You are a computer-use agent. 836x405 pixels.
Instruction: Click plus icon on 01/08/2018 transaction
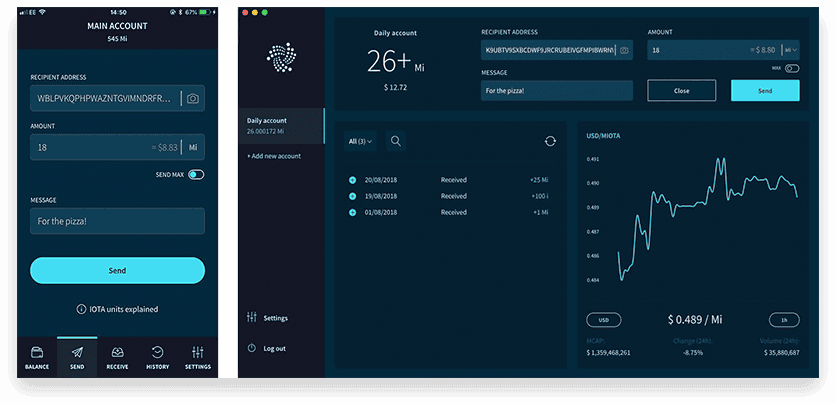click(352, 213)
